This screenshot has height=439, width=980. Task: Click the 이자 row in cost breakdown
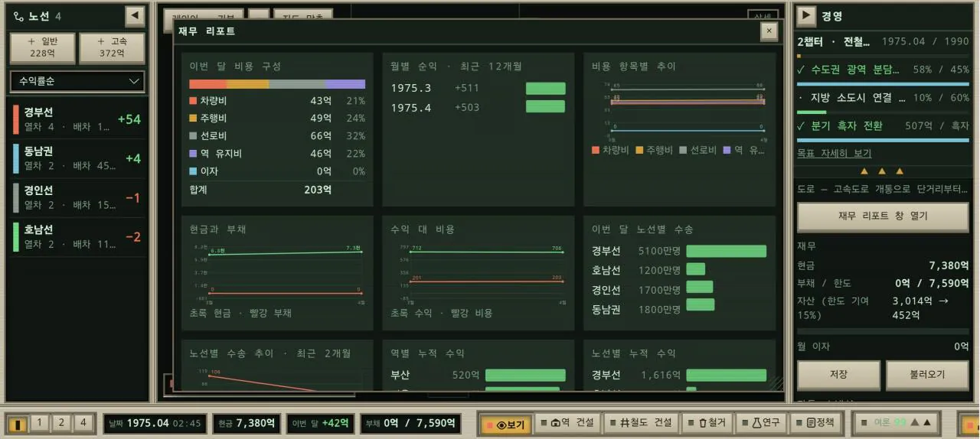(277, 171)
